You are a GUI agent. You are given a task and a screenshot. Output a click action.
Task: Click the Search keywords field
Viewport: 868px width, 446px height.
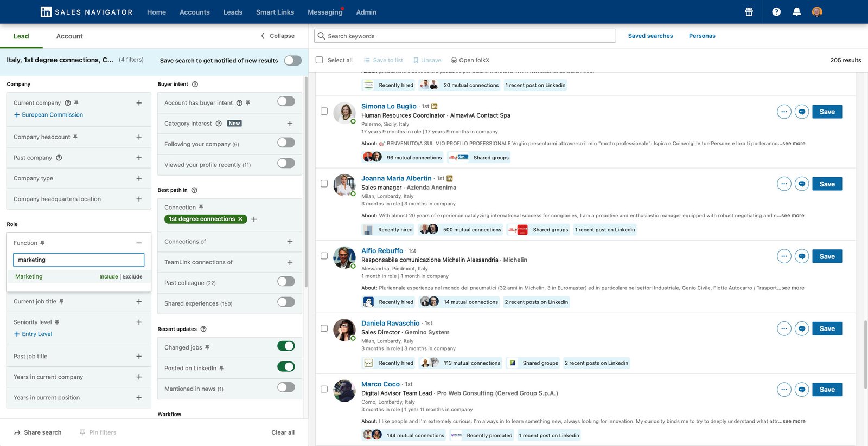(x=465, y=36)
